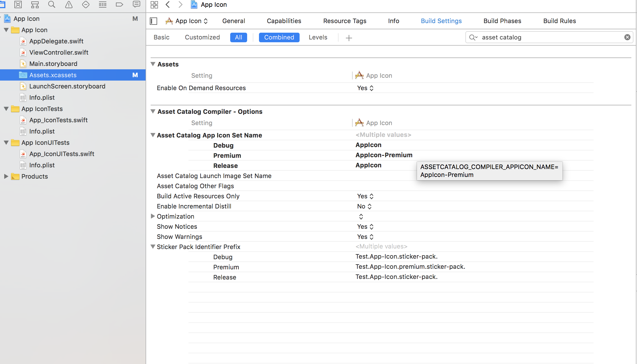Image resolution: width=637 pixels, height=364 pixels.
Task: Expand the Optimization setting row
Action: pyautogui.click(x=153, y=216)
